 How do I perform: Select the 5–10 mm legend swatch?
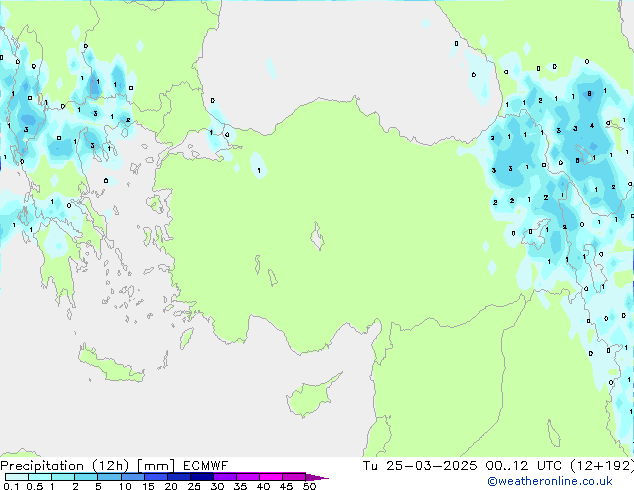[109, 477]
